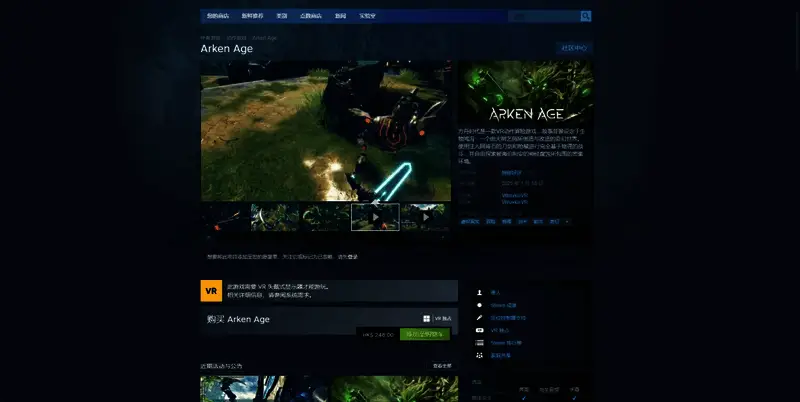Click the login link below the media gallery
Viewport: 800px width, 402px height.
point(351,257)
